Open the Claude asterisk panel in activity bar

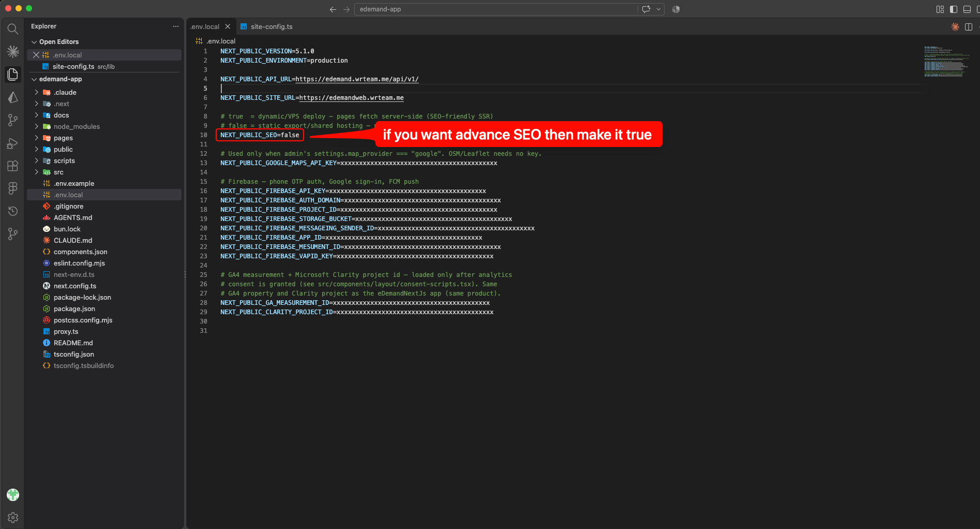point(13,51)
